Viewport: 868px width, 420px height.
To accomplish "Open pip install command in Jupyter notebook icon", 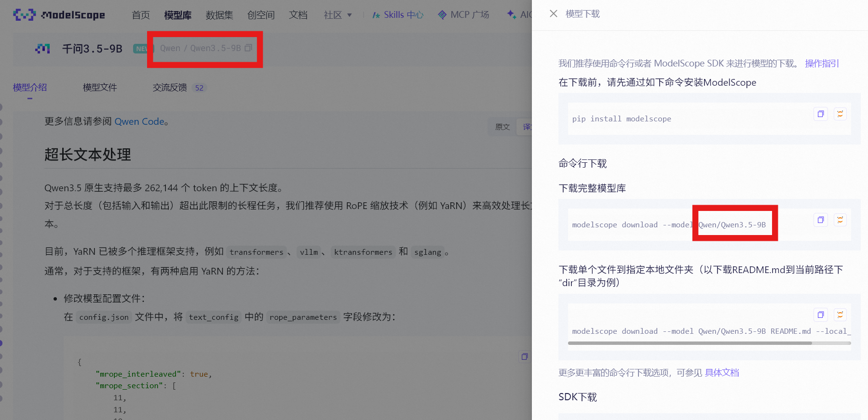I will click(x=840, y=114).
